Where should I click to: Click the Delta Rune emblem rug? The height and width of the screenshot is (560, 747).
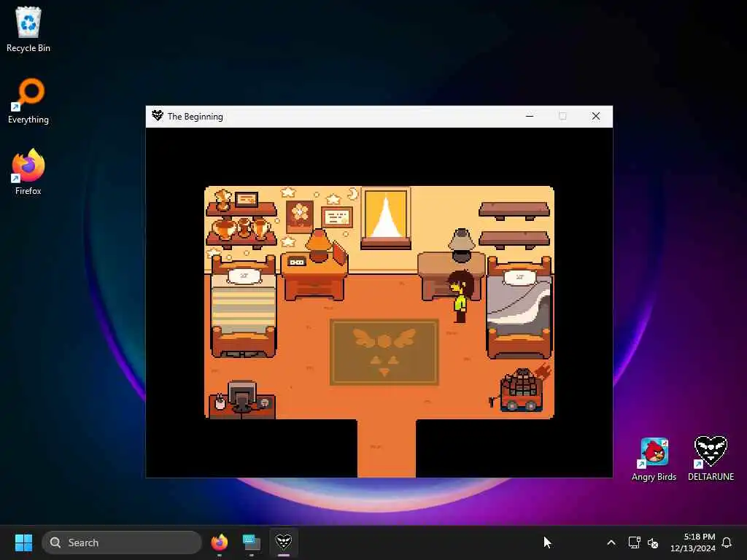[384, 352]
